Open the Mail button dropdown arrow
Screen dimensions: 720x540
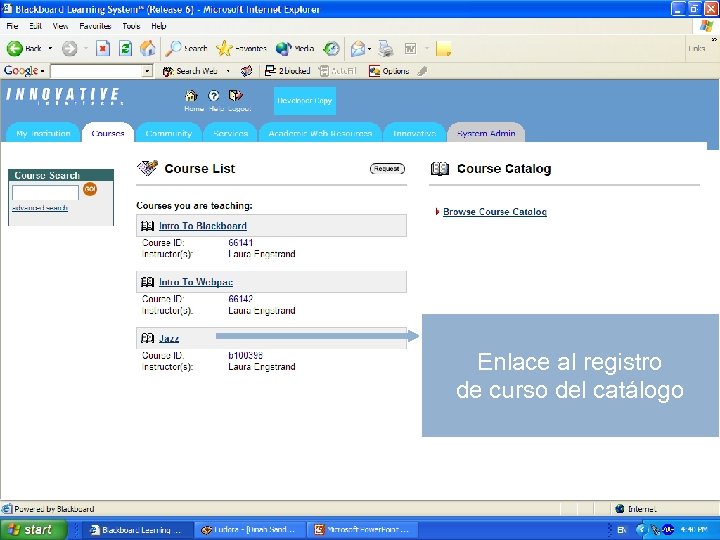[x=369, y=48]
